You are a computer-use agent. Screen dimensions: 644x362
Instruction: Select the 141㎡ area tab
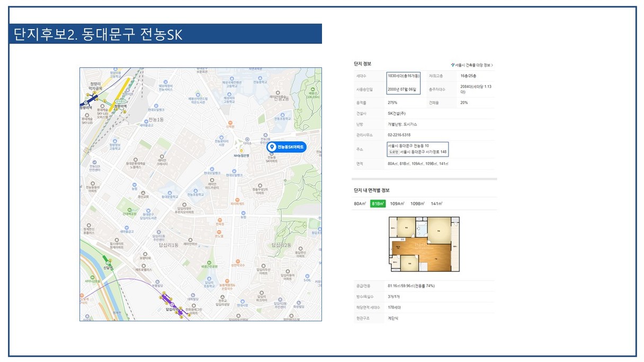point(436,204)
